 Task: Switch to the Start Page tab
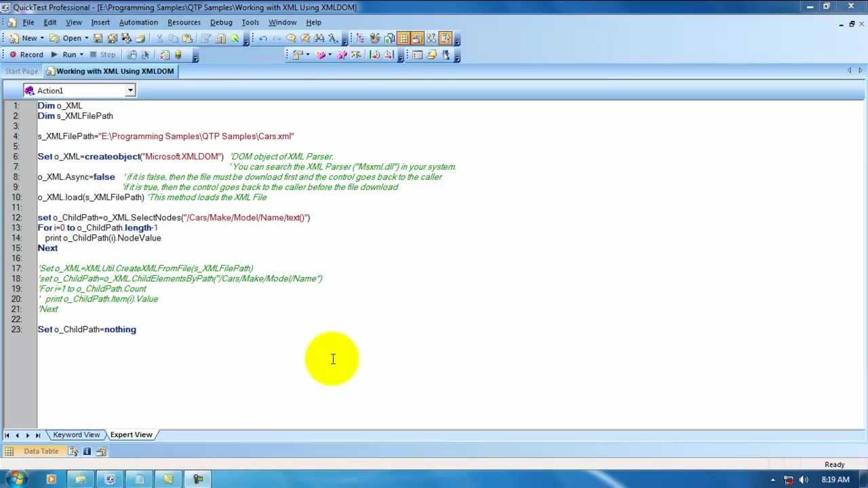point(21,71)
